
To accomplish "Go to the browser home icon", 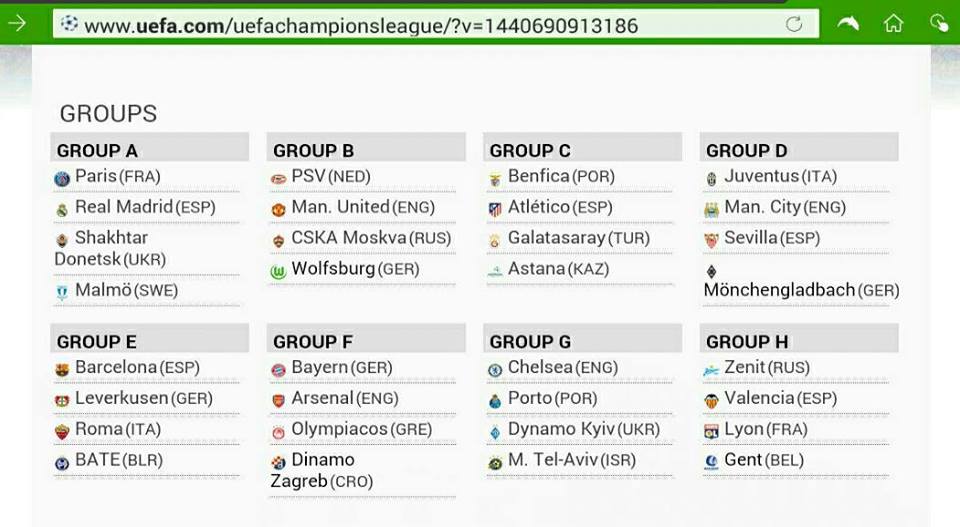I will coord(893,23).
